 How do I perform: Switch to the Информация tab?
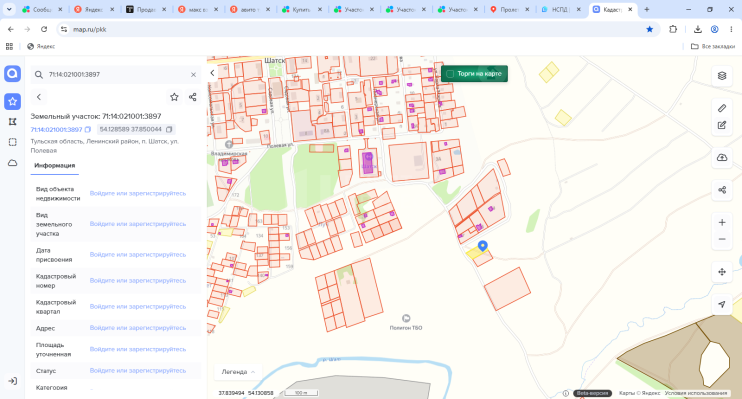pos(54,166)
